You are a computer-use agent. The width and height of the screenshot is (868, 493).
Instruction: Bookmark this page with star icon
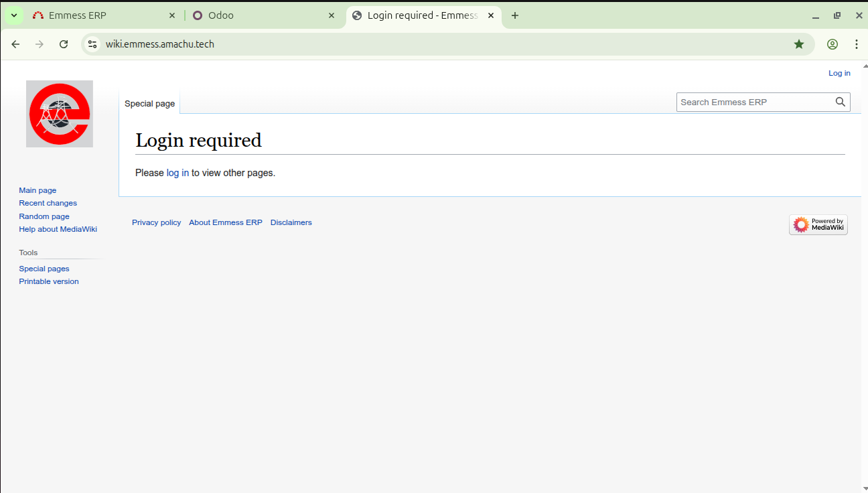pyautogui.click(x=798, y=44)
